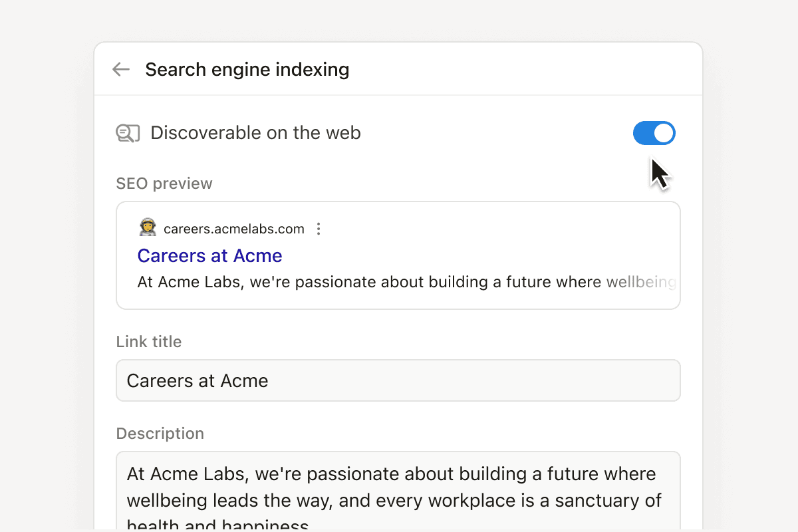Expand the Search engine indexing header area

tap(247, 68)
